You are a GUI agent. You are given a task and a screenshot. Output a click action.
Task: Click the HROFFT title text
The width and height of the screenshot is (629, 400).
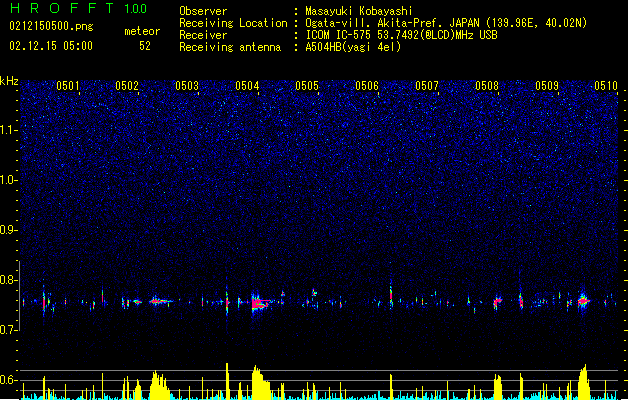click(62, 8)
